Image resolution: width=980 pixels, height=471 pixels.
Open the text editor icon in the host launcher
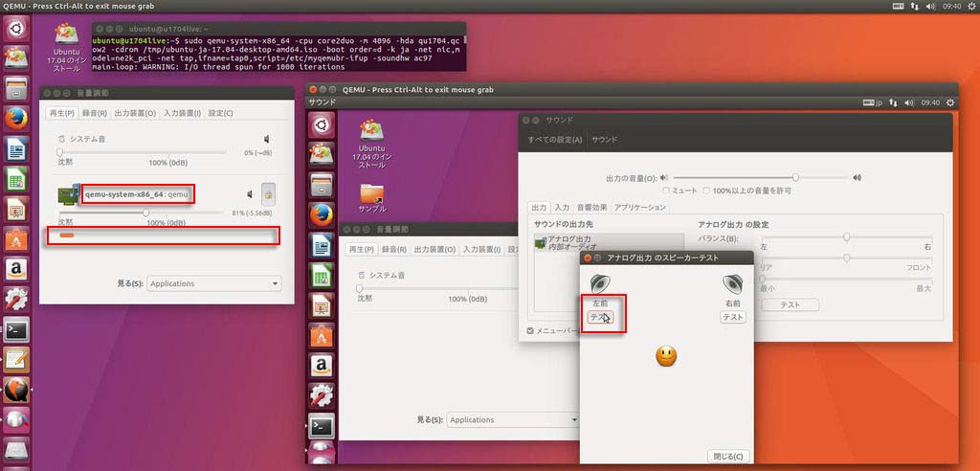tap(16, 360)
